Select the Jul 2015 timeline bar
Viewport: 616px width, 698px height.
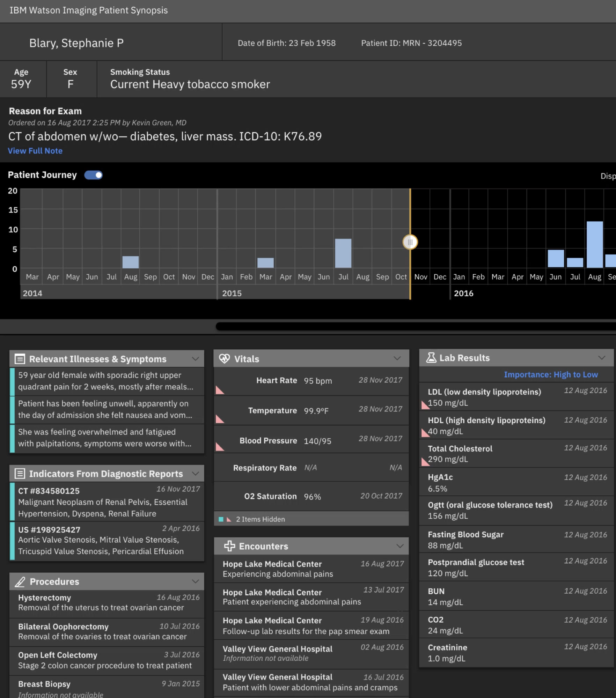pyautogui.click(x=343, y=253)
